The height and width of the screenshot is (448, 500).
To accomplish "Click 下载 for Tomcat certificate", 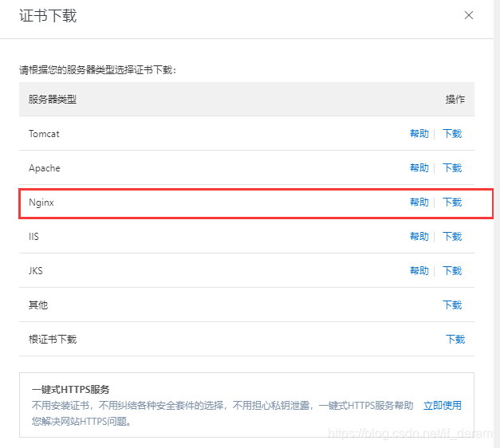I will click(452, 134).
